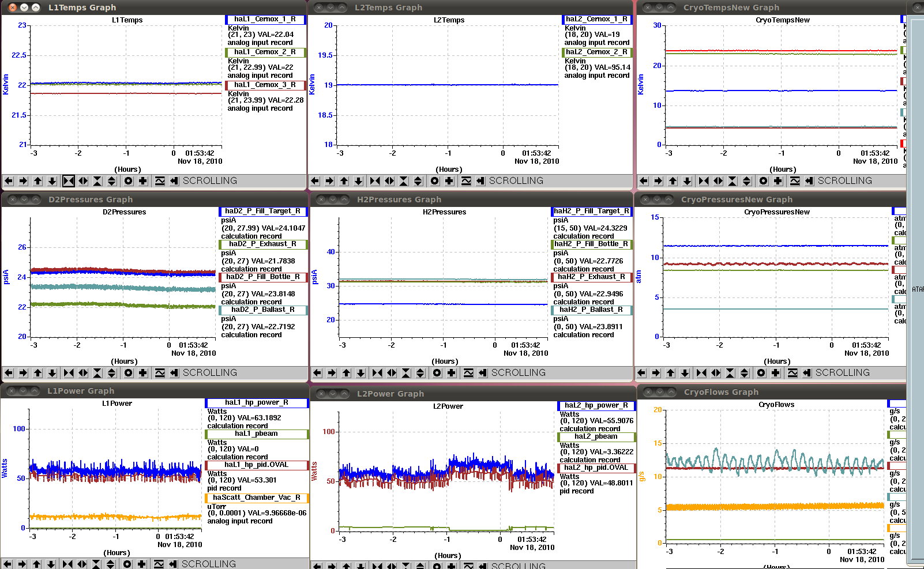Image resolution: width=924 pixels, height=569 pixels.
Task: Pan up in the L1Temps graph toolbar
Action: (38, 181)
